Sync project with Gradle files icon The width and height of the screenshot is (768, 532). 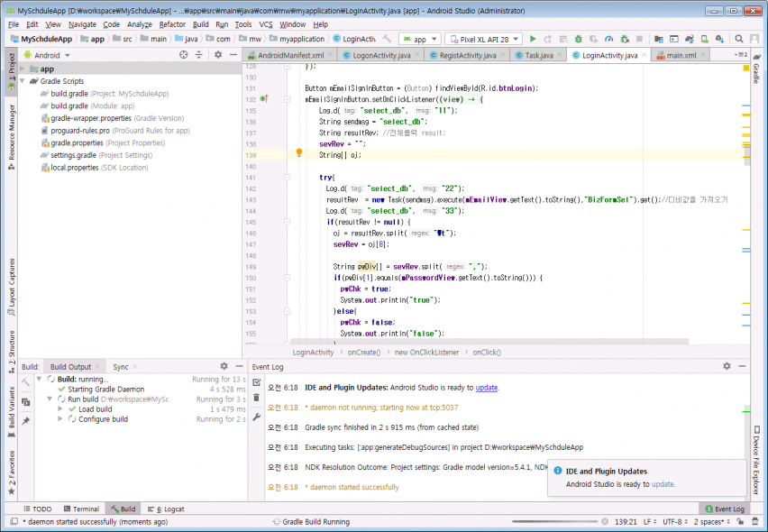pos(690,39)
